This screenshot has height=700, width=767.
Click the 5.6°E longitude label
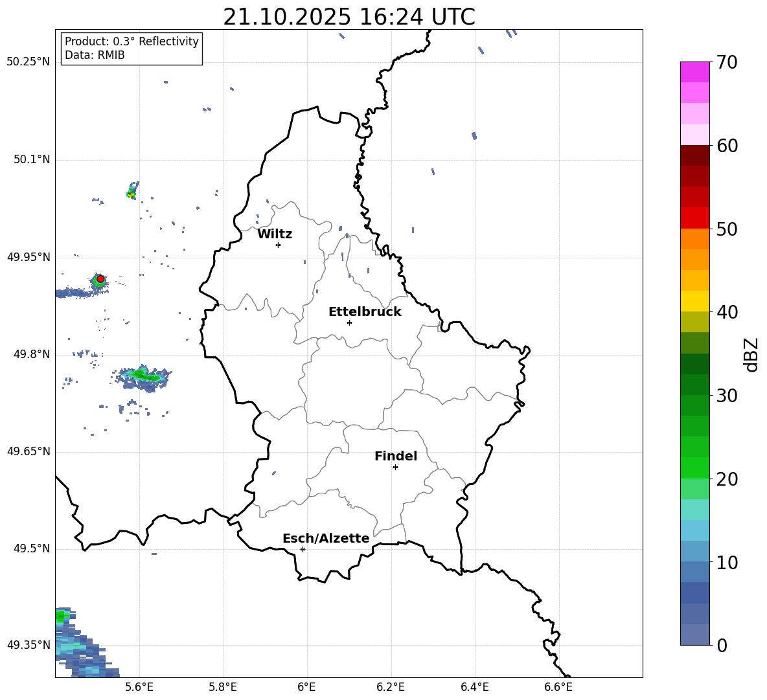[x=139, y=688]
